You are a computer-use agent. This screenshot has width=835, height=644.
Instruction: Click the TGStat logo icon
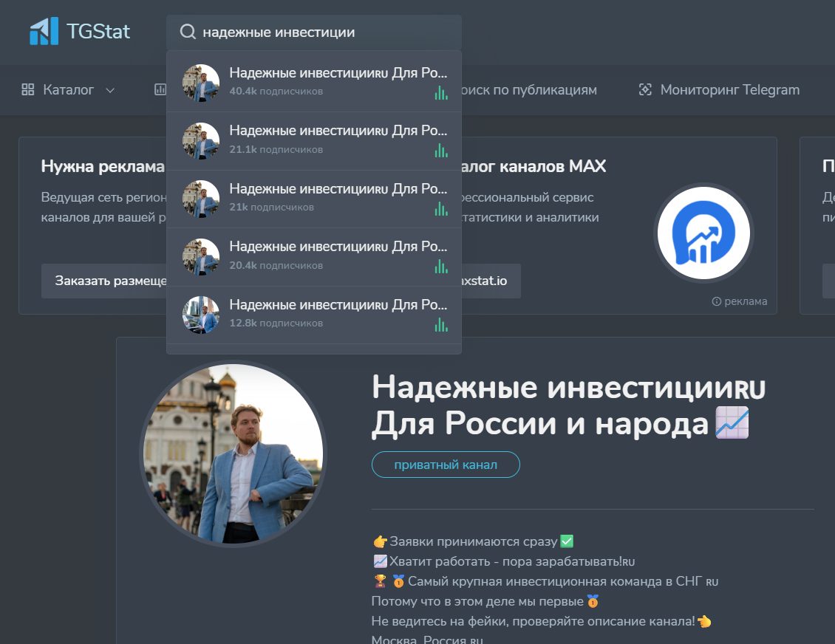tap(44, 31)
